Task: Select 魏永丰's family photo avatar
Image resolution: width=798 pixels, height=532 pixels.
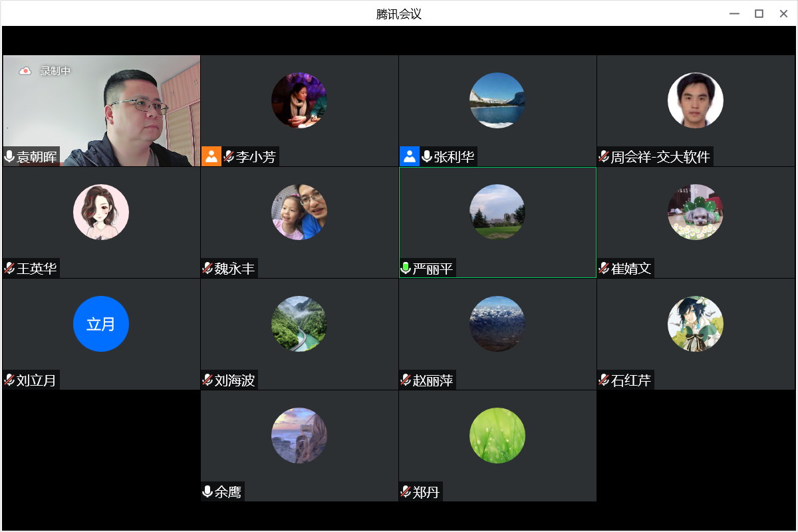Action: pos(299,212)
